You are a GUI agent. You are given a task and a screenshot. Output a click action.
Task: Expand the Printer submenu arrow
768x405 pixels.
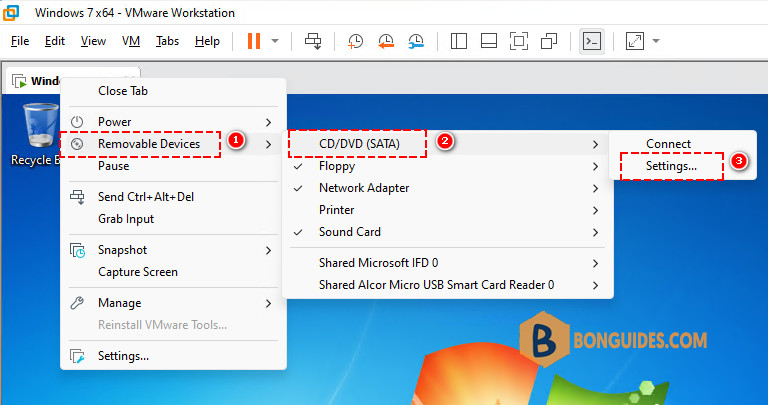pyautogui.click(x=595, y=211)
